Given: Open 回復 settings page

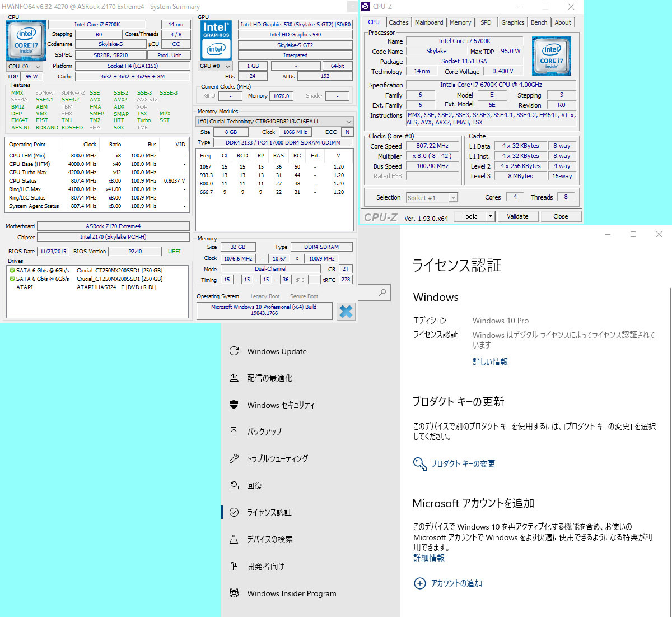Looking at the screenshot, I should click(x=310, y=485).
